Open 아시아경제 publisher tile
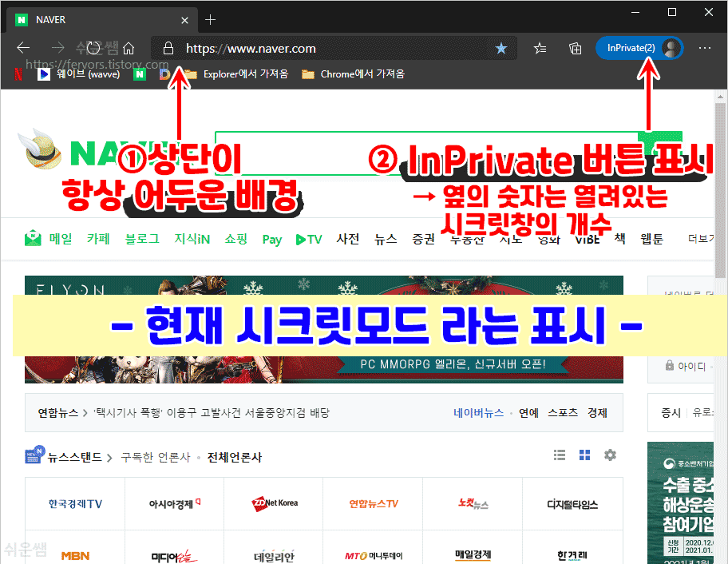 click(175, 503)
